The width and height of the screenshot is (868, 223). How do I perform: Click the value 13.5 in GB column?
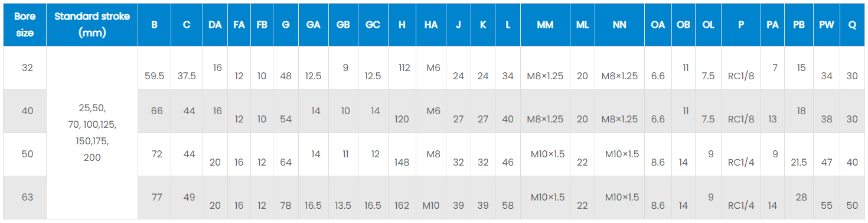click(343, 206)
